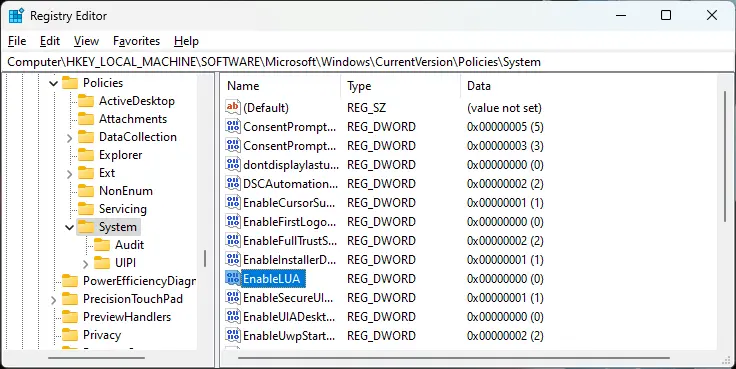Click the PrecisionTouchPad folder icon
The image size is (736, 369).
pyautogui.click(x=70, y=299)
